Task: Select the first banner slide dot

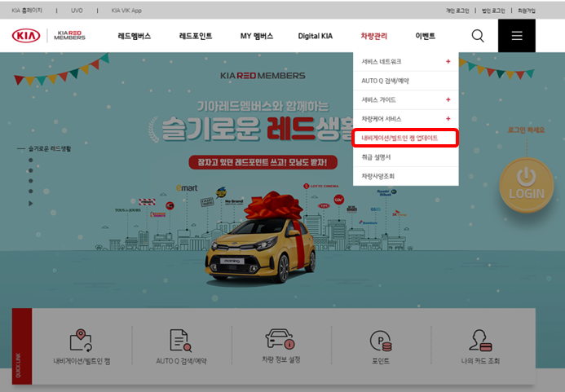Action: point(31,160)
